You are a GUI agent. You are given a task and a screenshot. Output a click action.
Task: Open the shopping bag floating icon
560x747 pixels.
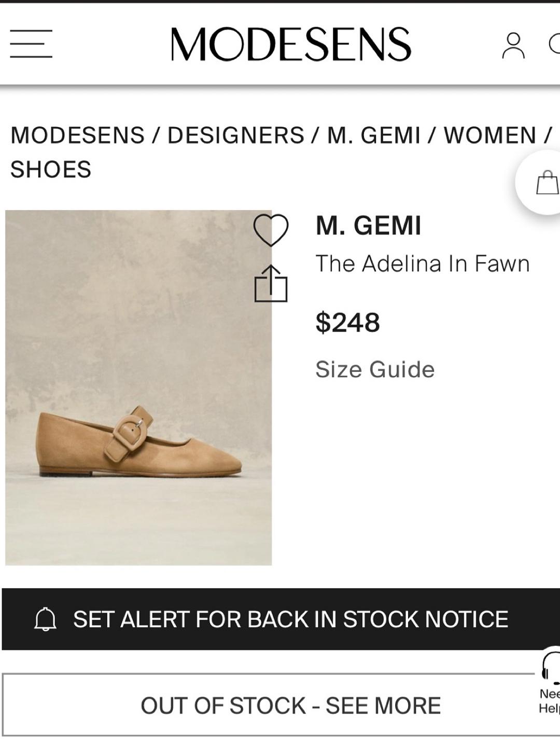click(x=546, y=183)
